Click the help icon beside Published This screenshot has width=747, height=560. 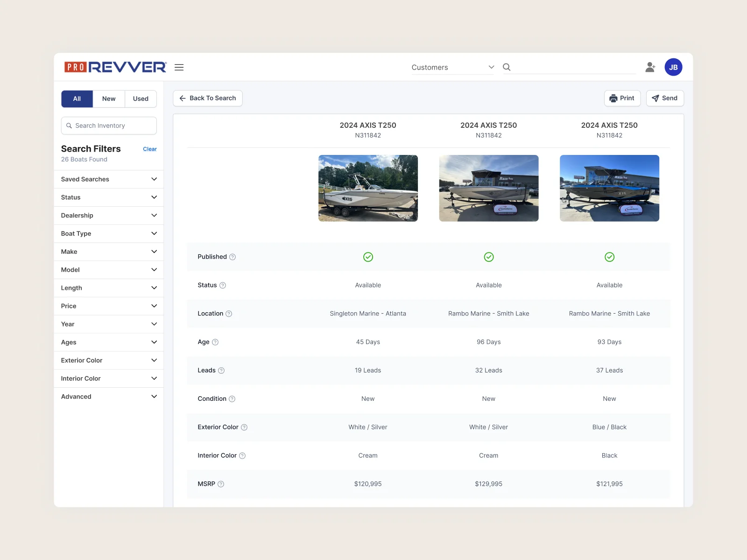point(233,257)
